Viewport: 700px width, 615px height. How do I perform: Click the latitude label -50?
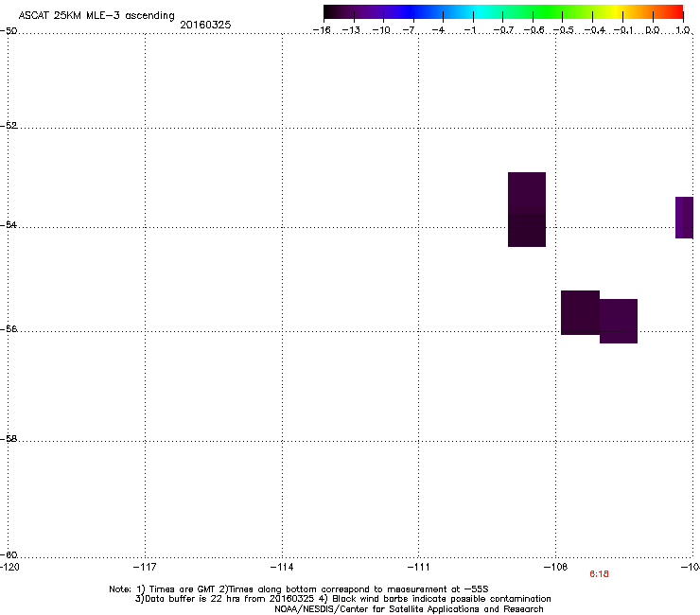coord(9,31)
